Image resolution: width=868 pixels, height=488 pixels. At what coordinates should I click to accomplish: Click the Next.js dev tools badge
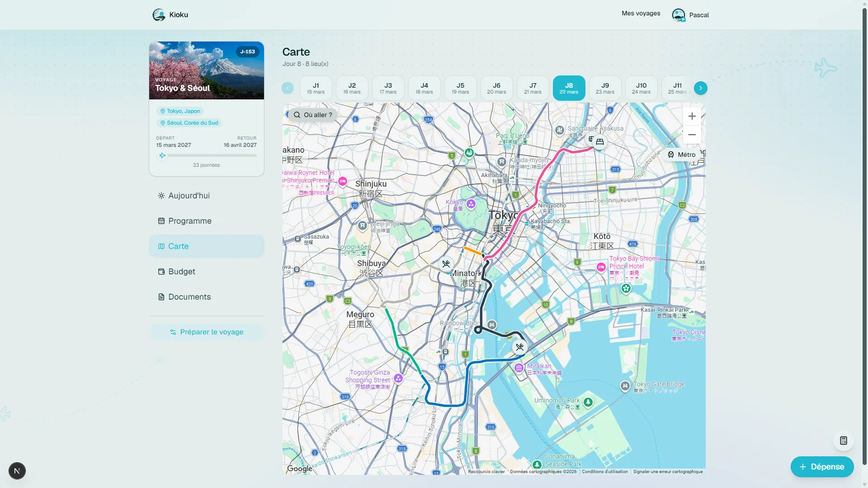tap(17, 471)
